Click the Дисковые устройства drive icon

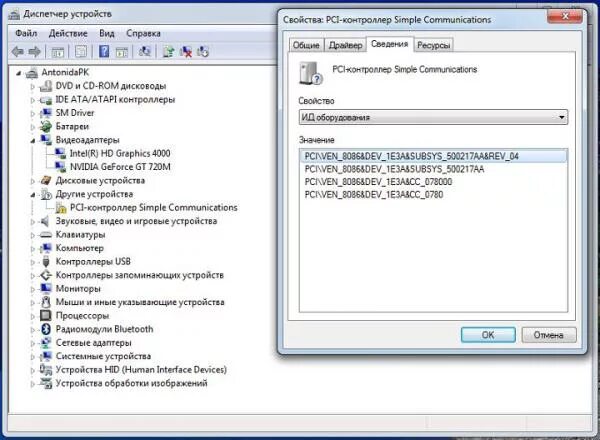46,180
